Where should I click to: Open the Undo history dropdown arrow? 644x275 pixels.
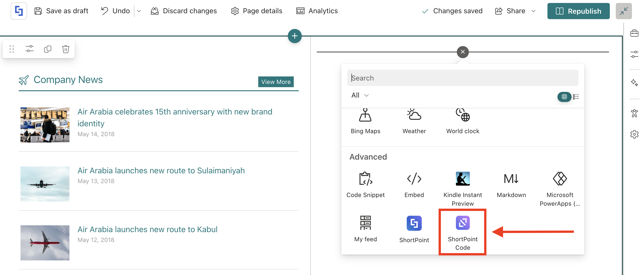point(139,11)
